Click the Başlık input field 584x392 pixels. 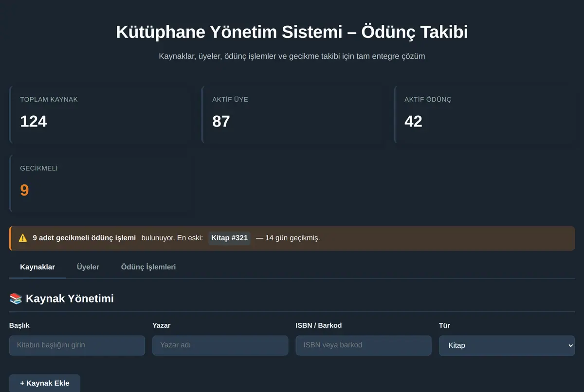(77, 345)
